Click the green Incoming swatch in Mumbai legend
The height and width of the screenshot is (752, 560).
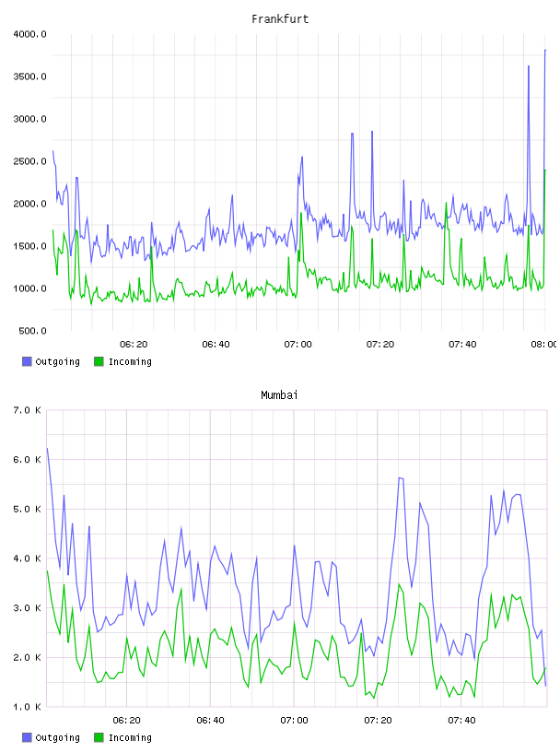pyautogui.click(x=99, y=737)
